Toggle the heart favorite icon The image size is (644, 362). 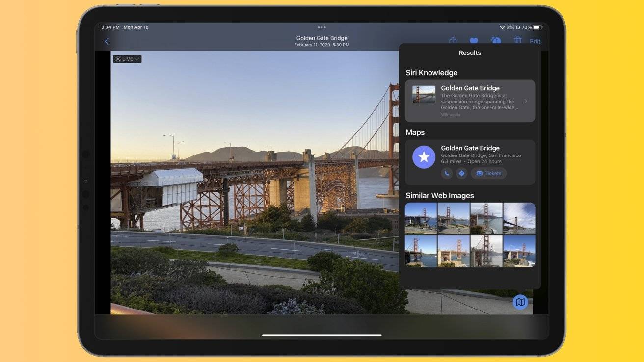coord(474,41)
